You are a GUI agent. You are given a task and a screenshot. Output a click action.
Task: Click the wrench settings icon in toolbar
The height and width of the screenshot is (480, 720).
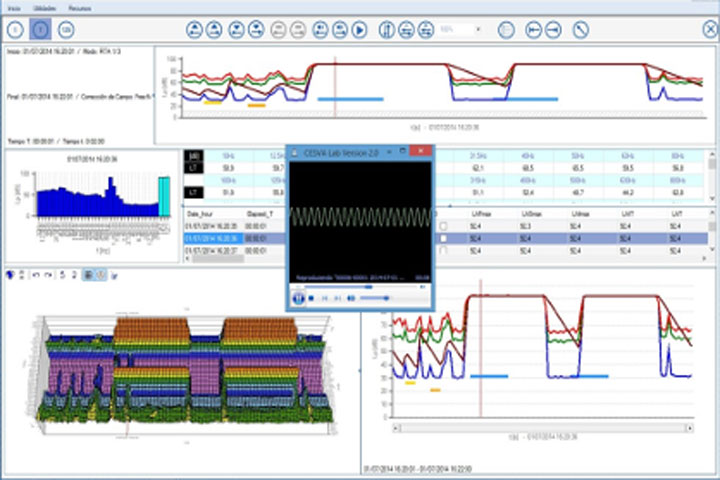580,30
